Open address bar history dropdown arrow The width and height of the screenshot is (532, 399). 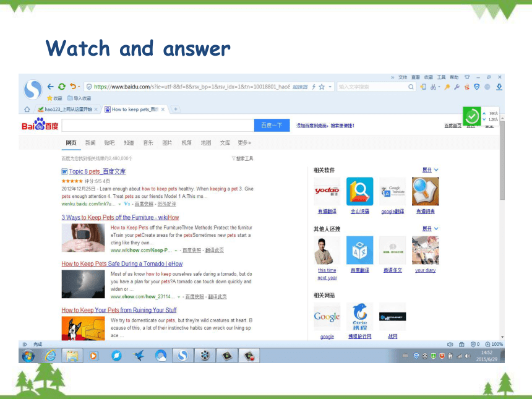tap(330, 87)
